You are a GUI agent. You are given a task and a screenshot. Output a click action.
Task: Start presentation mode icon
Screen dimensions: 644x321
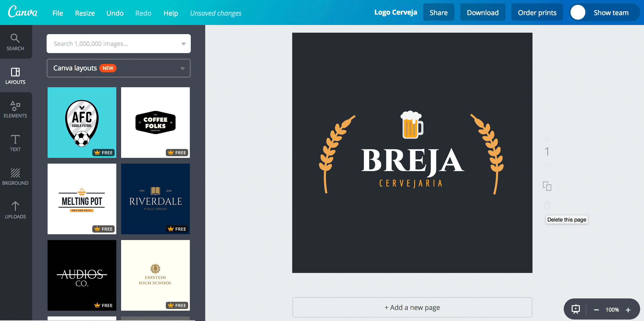coord(576,309)
